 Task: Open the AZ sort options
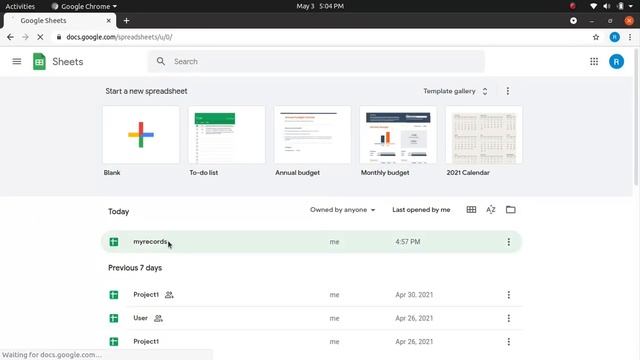click(491, 209)
